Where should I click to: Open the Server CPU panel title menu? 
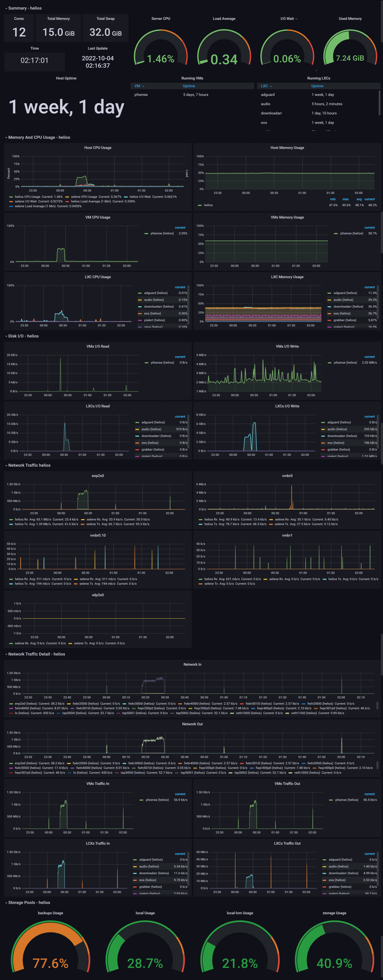pyautogui.click(x=161, y=19)
